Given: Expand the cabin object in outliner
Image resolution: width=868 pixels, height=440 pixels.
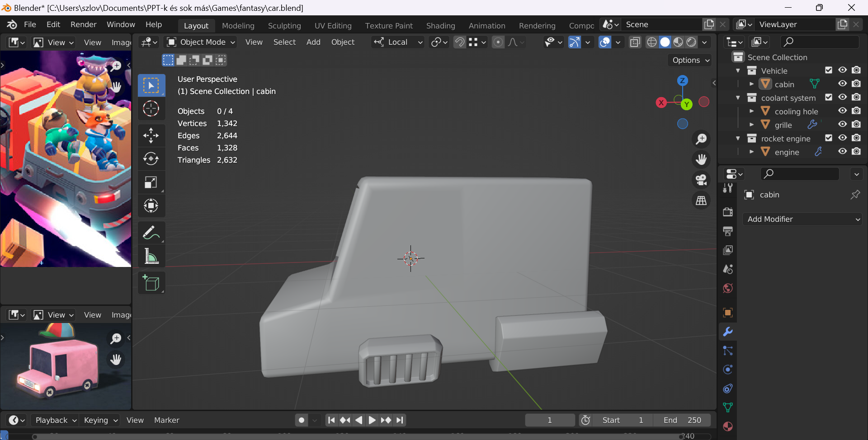Looking at the screenshot, I should pos(751,84).
